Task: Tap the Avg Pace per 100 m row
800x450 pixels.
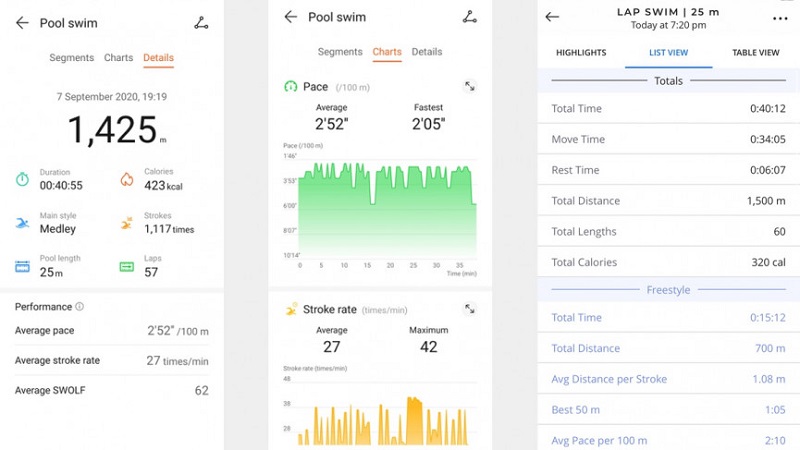Action: click(x=668, y=440)
